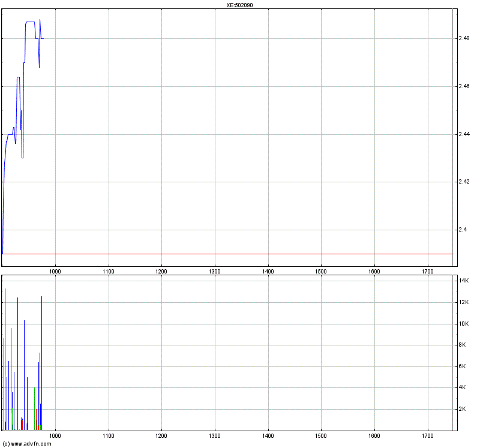Screen dimensions: 480x448
Task: Click 1300 time label under volume chart
Action: [215, 436]
